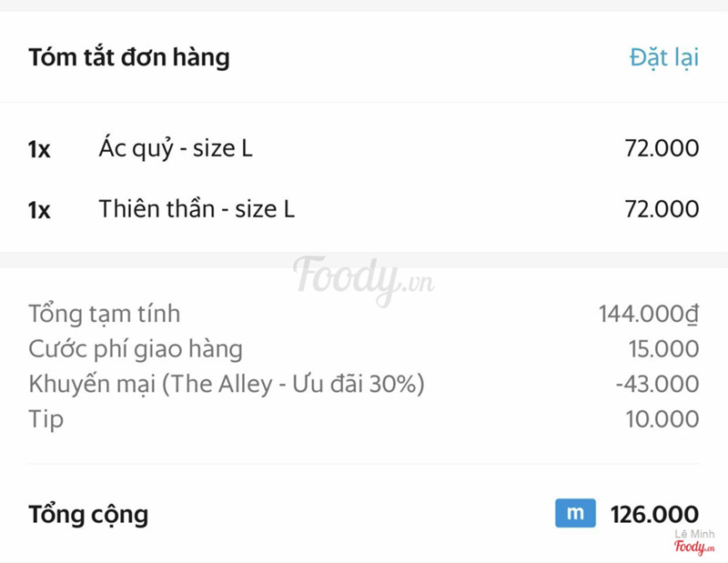Click the Tip label
This screenshot has height=563, width=728.
click(46, 419)
